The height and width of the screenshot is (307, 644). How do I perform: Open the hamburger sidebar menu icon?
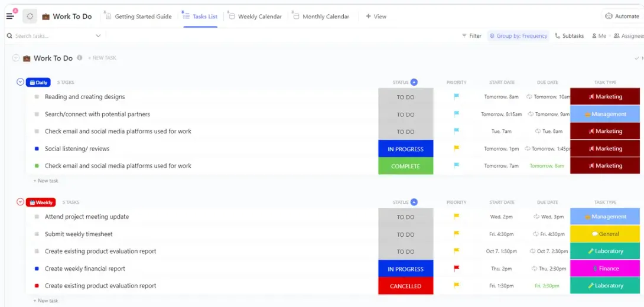tap(10, 17)
